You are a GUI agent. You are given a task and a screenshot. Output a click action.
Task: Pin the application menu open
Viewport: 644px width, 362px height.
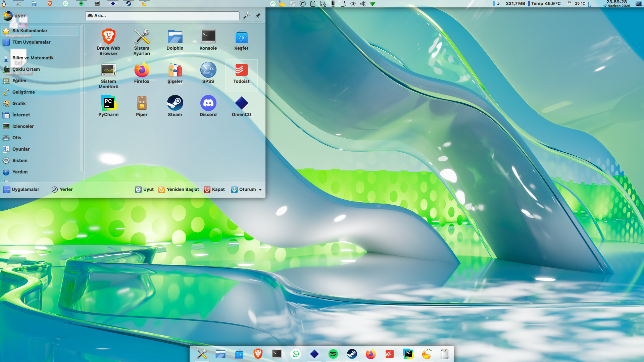(x=258, y=16)
